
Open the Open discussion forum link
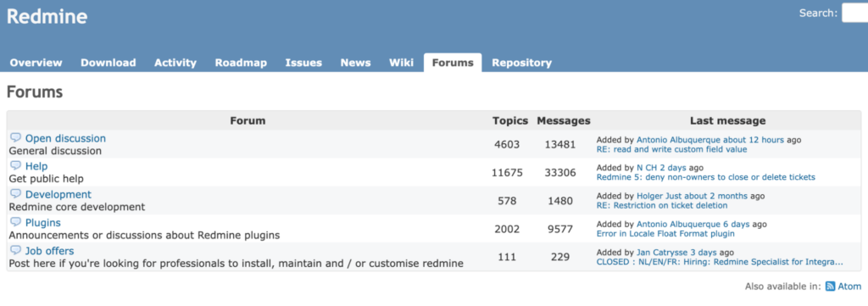(65, 138)
